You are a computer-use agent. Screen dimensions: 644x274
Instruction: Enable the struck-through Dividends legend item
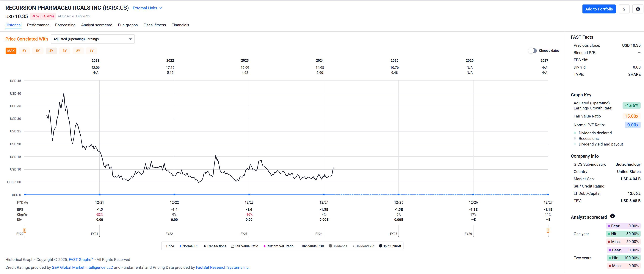point(338,246)
